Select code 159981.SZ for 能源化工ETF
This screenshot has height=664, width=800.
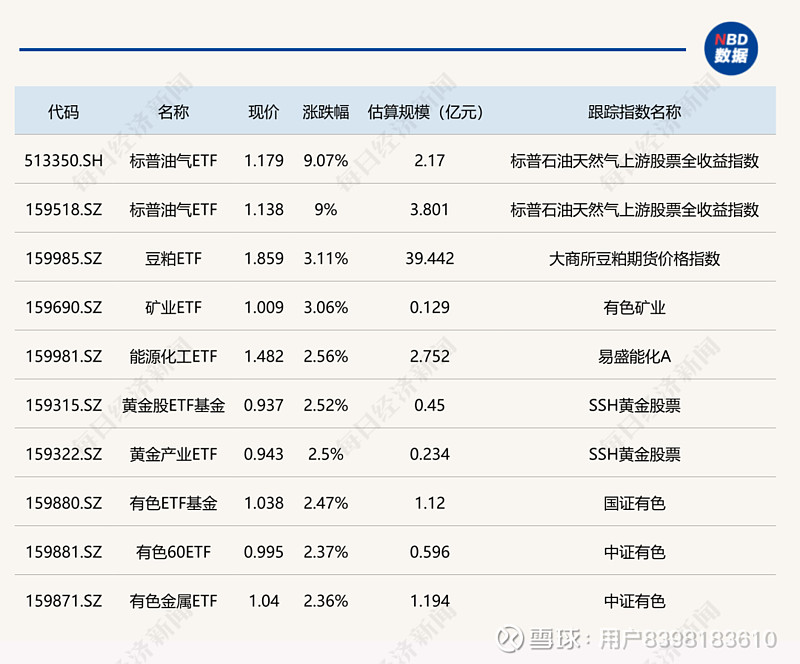(62, 356)
